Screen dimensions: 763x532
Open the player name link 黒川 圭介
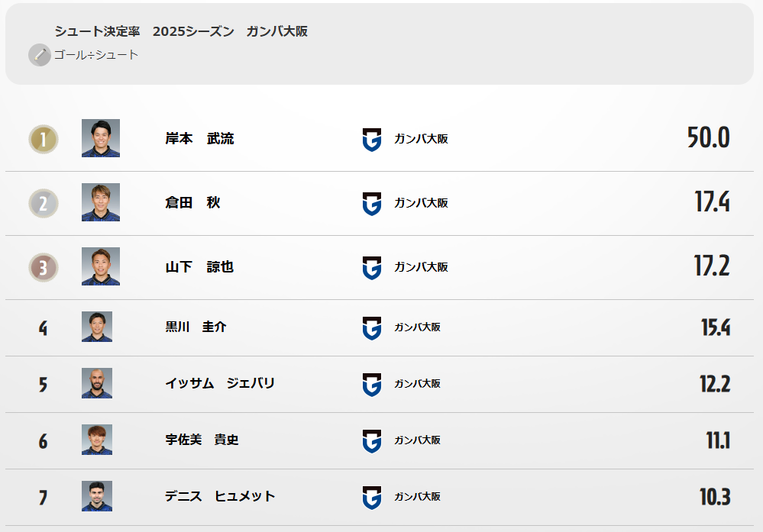pos(196,327)
